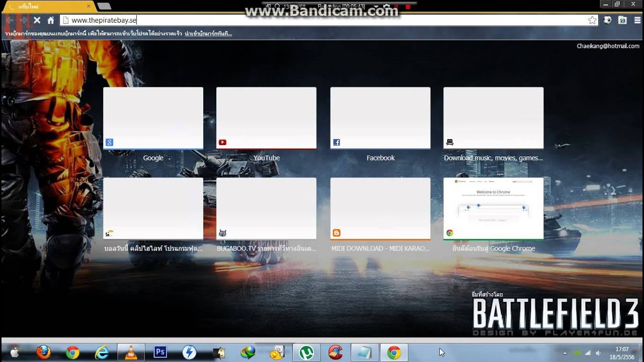
Task: Show hidden system tray icons
Action: pyautogui.click(x=565, y=353)
